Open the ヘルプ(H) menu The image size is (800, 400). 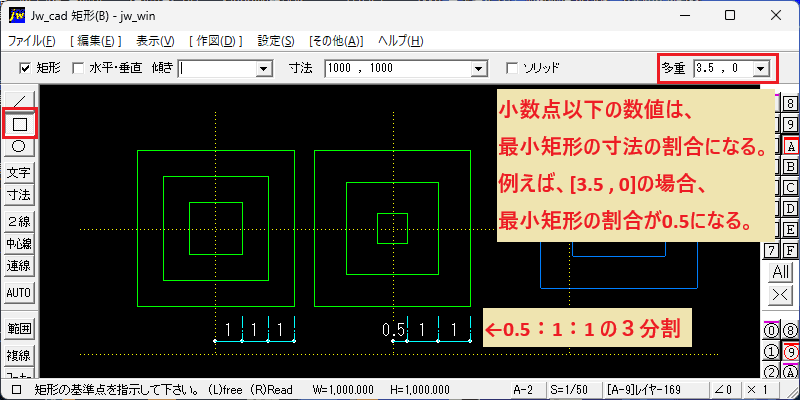(401, 41)
